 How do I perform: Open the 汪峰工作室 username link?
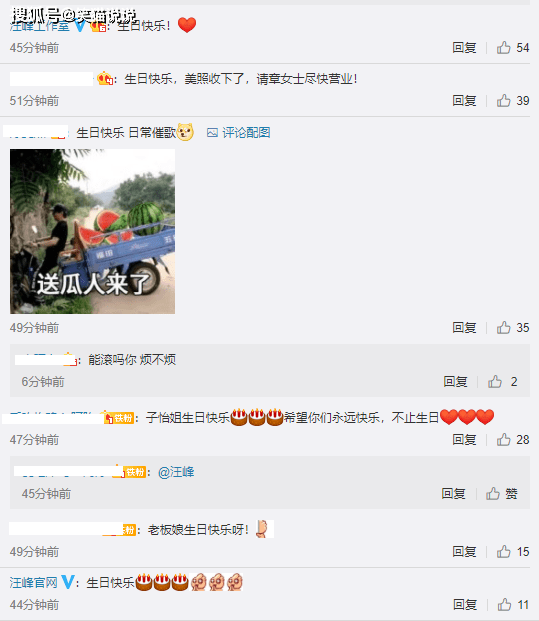[x=40, y=26]
